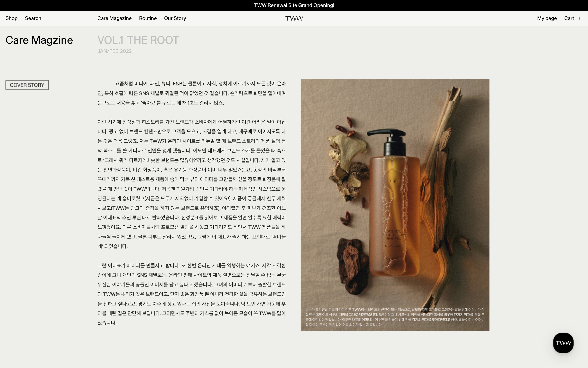Click the cart item count badge
The image size is (588, 368).
(579, 19)
